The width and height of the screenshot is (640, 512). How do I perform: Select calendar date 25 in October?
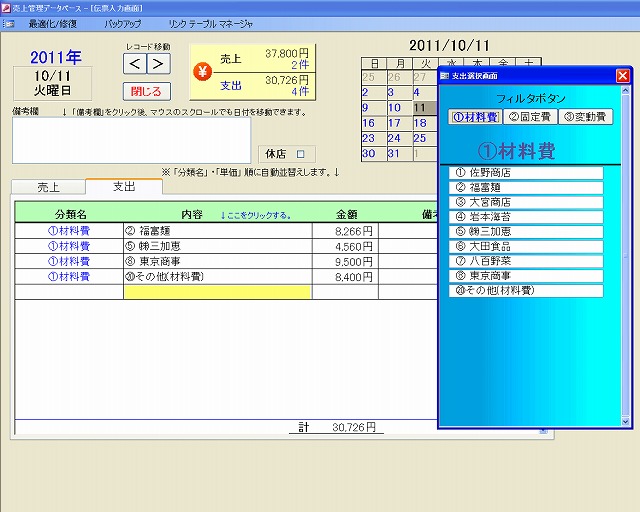[x=424, y=138]
